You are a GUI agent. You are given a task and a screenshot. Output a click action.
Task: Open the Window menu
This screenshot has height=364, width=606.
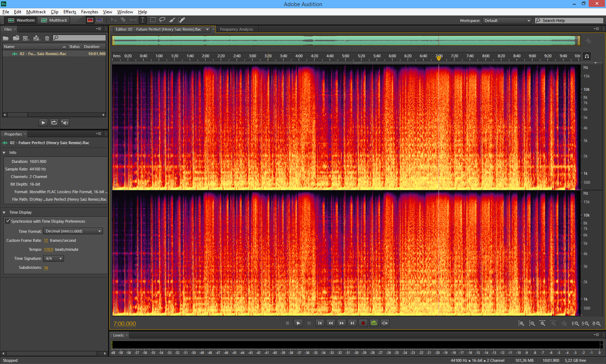tap(125, 12)
